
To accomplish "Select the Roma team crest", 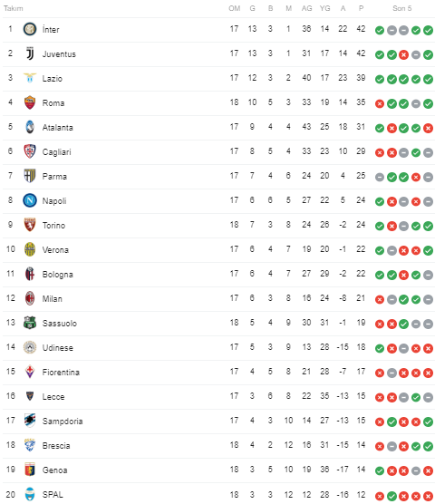I will (30, 102).
